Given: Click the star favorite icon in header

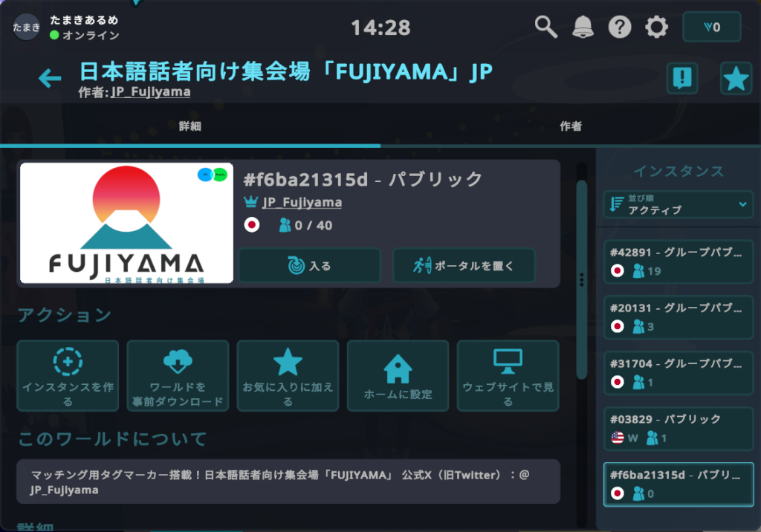Looking at the screenshot, I should [x=736, y=78].
